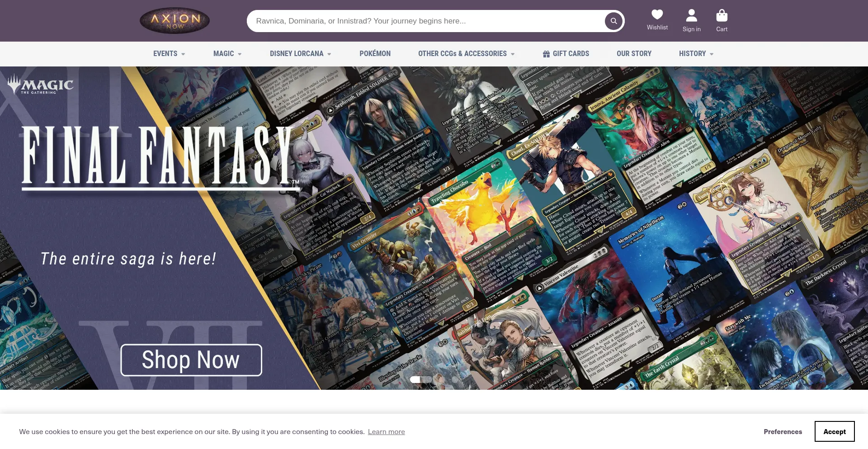This screenshot has width=868, height=449.
Task: Click the active white carousel slide indicator
Action: point(415,379)
